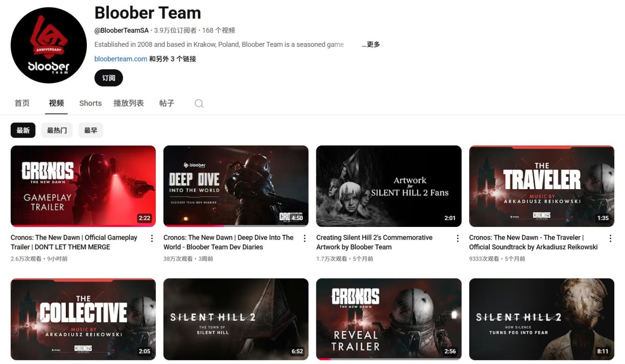Play the Town of Silent Hill thumbnail
This screenshot has width=625, height=364.
pyautogui.click(x=236, y=319)
